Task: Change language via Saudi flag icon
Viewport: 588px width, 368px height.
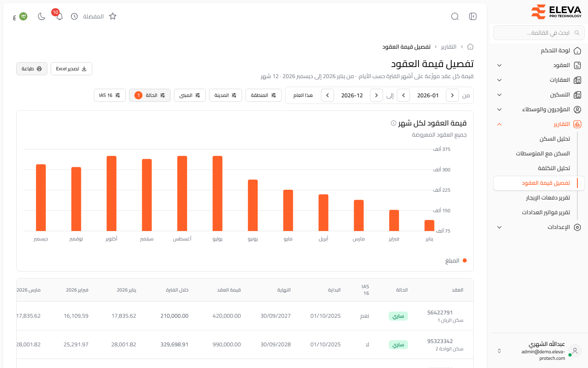Action: click(23, 16)
